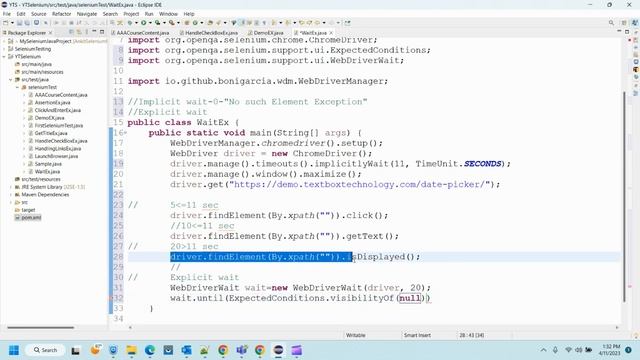Close the WaitEx.java editor tab

[331, 33]
